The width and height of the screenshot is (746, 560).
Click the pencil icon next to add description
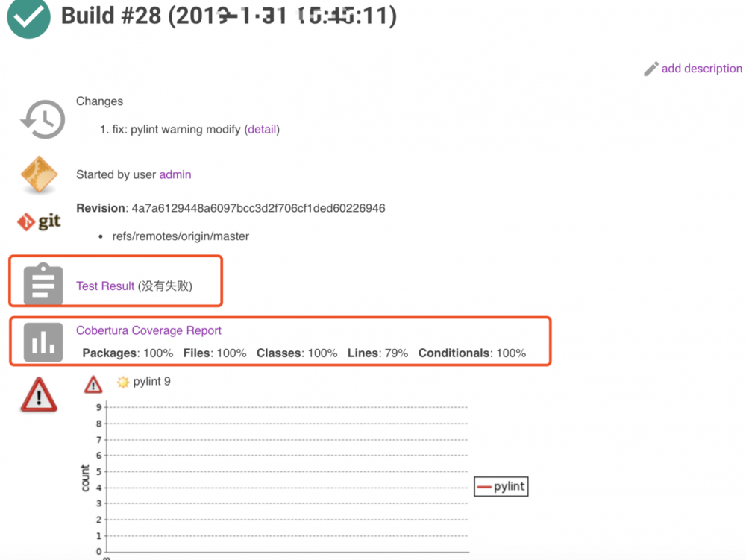pos(651,68)
